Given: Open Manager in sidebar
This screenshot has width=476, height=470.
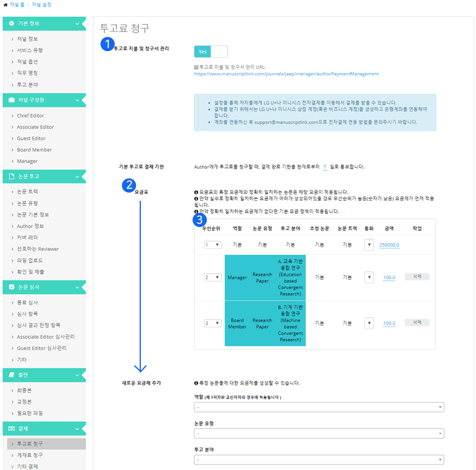Looking at the screenshot, I should 27,161.
